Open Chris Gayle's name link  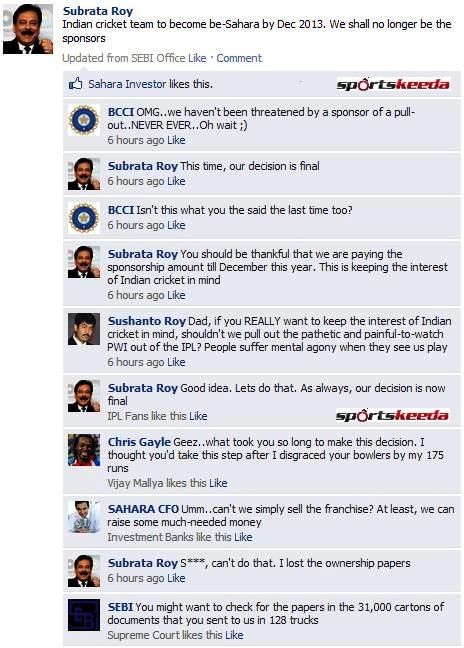[139, 442]
